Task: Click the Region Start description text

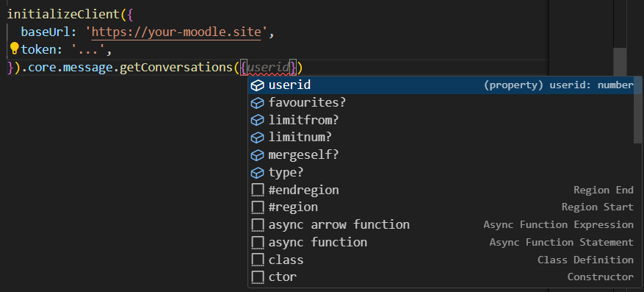Action: click(598, 207)
